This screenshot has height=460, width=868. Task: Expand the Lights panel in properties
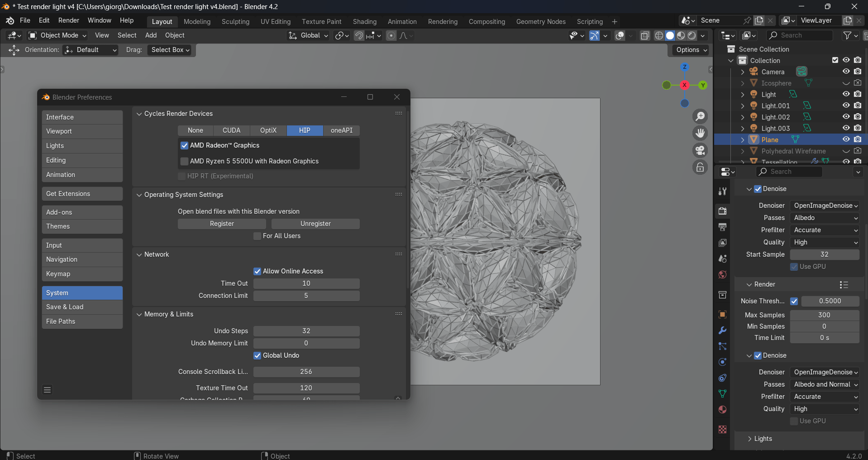tap(763, 439)
